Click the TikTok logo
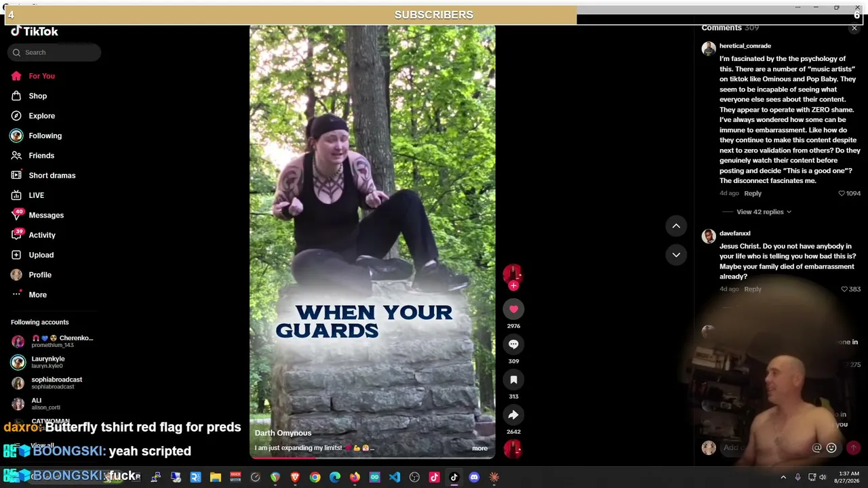The height and width of the screenshot is (488, 868). (x=34, y=31)
